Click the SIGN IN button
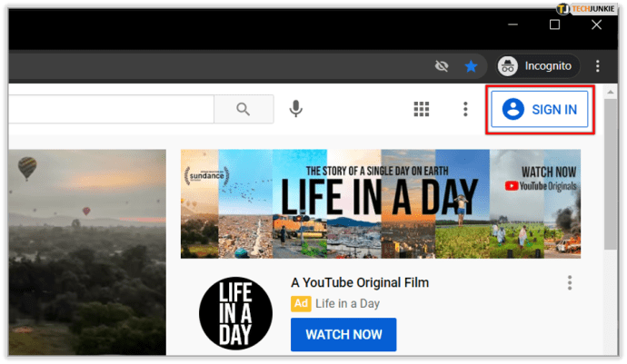Viewport: 627px width, 364px height. pos(540,109)
